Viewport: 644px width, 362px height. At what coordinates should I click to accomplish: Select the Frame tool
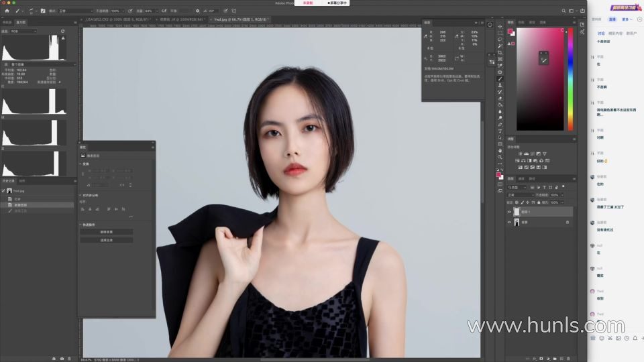(x=500, y=59)
